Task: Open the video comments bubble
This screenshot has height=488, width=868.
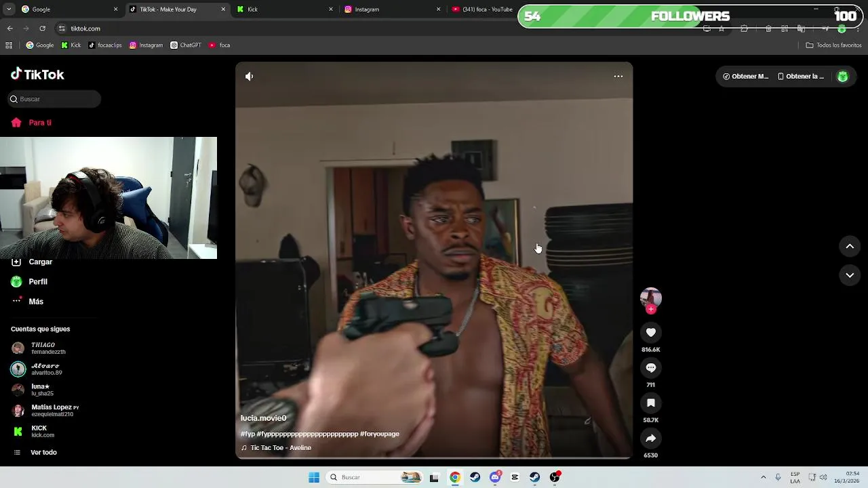Action: [651, 367]
